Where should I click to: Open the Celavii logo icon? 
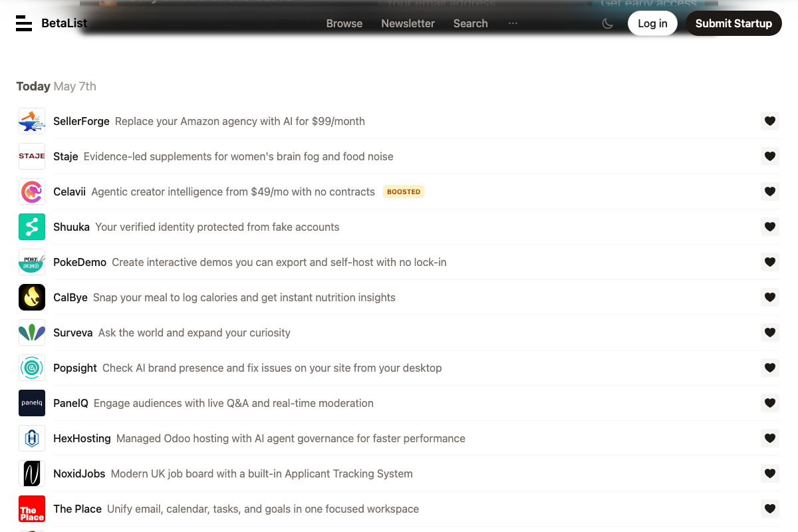(x=32, y=192)
